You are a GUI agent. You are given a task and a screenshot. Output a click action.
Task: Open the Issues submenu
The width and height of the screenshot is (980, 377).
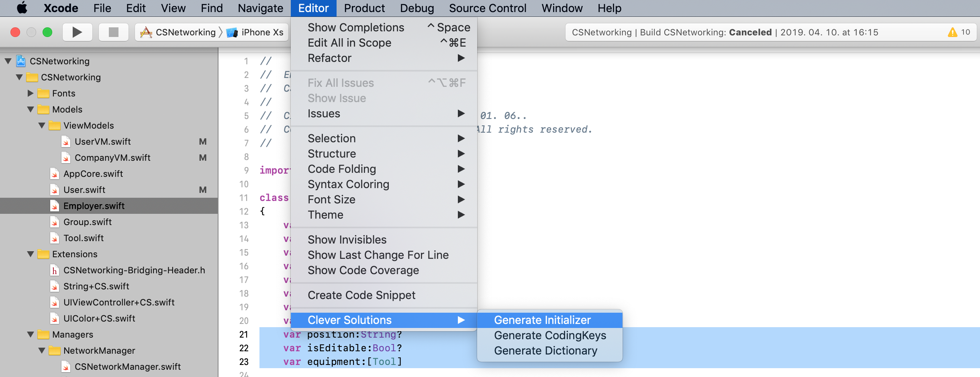click(384, 114)
